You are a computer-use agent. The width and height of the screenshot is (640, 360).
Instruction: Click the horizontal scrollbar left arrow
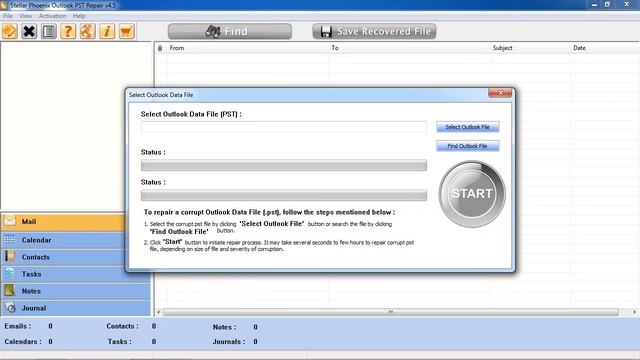(x=159, y=312)
